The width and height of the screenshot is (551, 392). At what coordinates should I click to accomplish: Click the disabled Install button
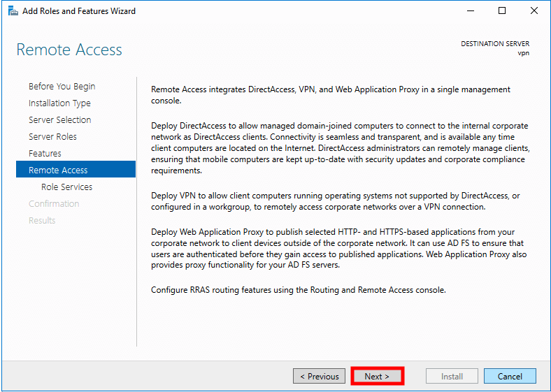click(x=452, y=377)
